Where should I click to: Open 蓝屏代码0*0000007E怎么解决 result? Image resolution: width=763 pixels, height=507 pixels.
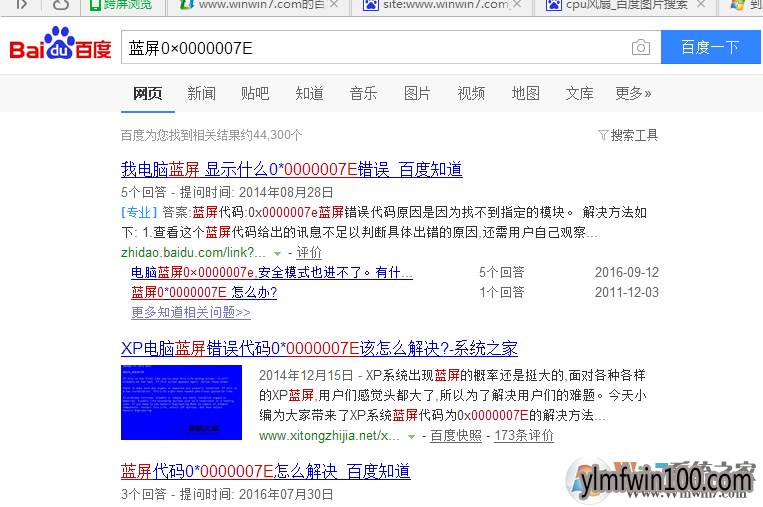click(266, 471)
